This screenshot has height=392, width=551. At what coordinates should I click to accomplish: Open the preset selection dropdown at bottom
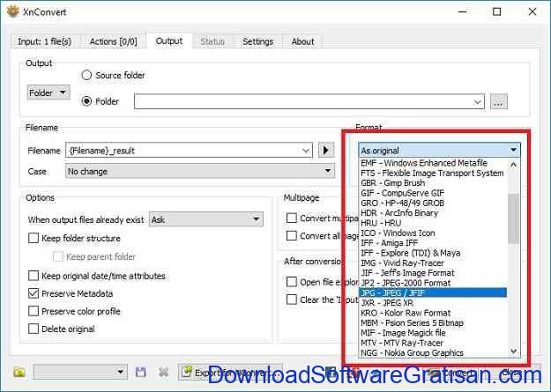pos(80,372)
